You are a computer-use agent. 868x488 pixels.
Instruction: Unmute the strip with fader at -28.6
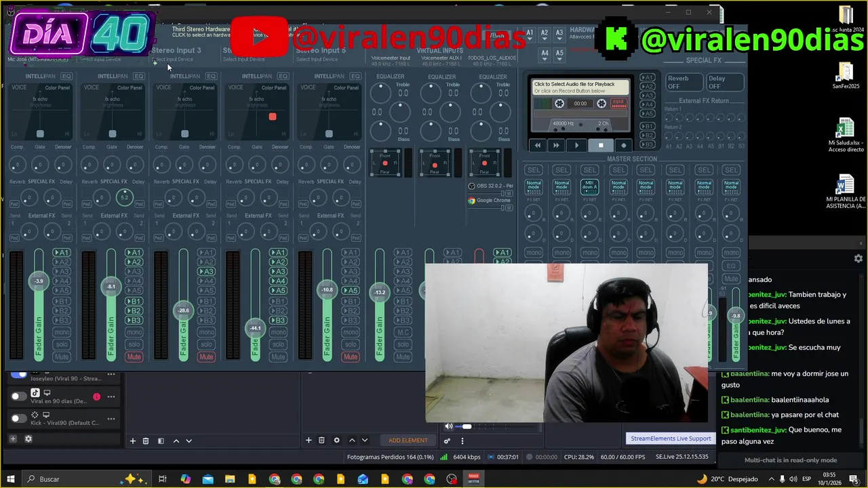point(206,357)
